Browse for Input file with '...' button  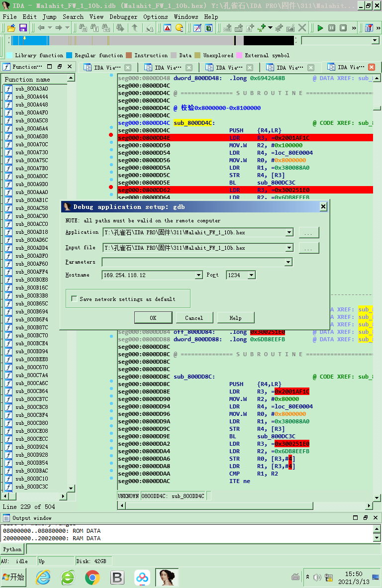click(x=308, y=248)
